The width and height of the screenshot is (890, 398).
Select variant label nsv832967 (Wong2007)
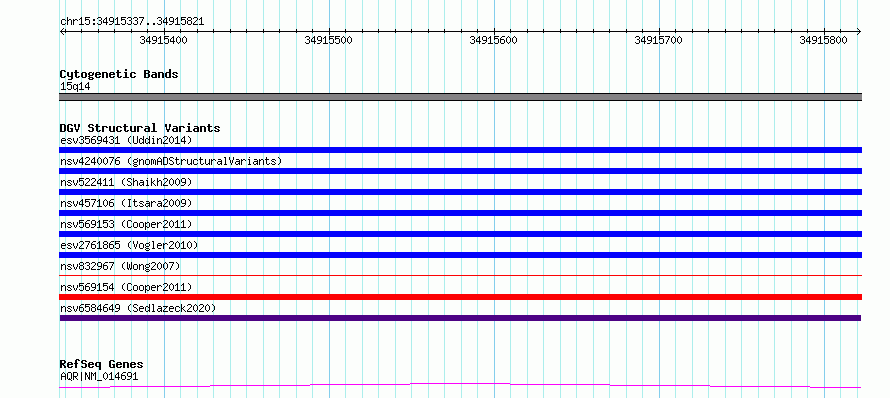click(x=120, y=266)
